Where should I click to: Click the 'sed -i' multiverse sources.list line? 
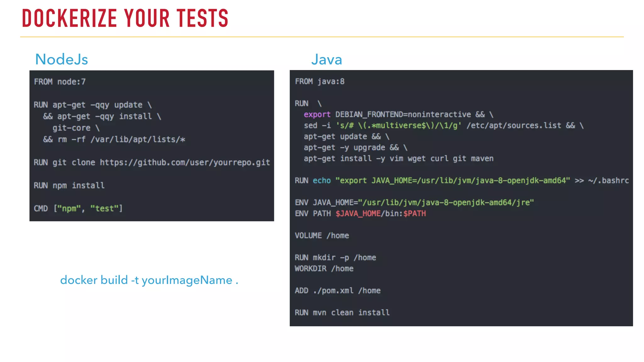click(444, 125)
